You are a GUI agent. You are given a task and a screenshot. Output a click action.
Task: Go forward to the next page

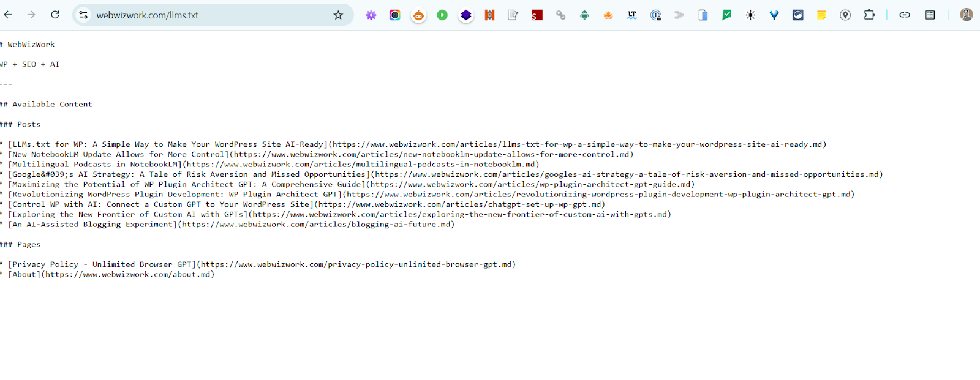31,15
